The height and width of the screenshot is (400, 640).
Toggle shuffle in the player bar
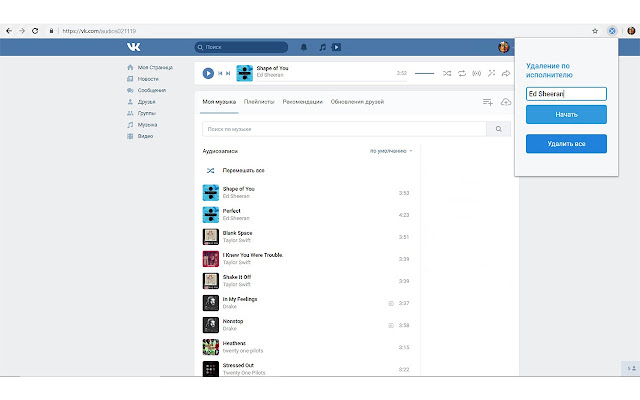coord(447,73)
